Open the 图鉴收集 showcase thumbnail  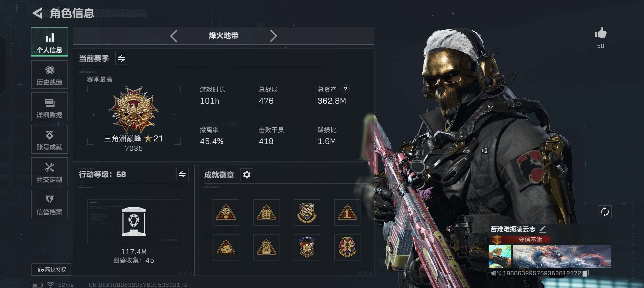click(x=134, y=222)
